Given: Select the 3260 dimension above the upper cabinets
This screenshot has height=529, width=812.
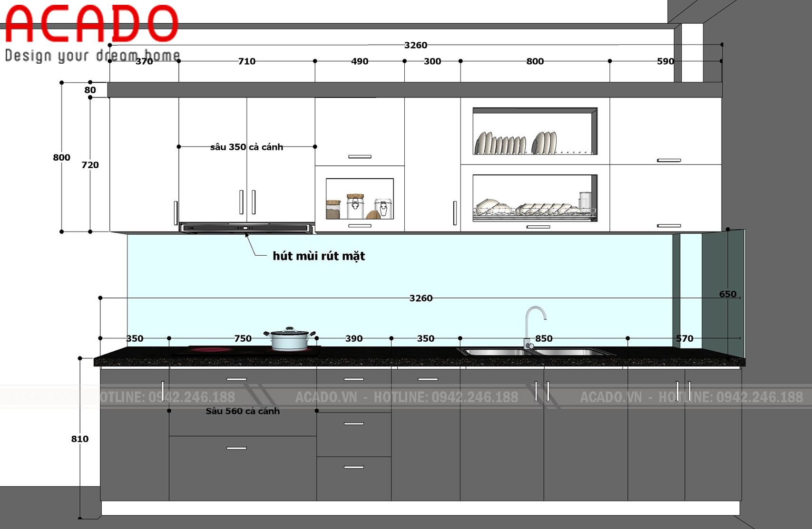Looking at the screenshot, I should 416,45.
